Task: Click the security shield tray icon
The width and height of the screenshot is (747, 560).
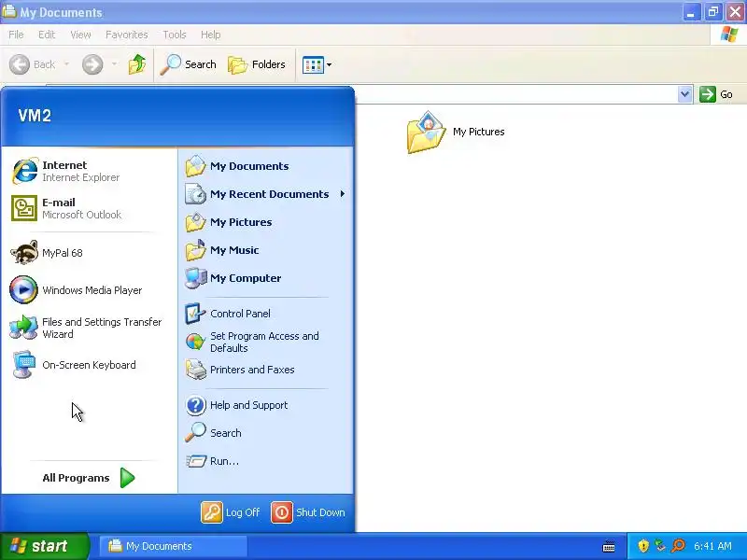Action: (643, 546)
